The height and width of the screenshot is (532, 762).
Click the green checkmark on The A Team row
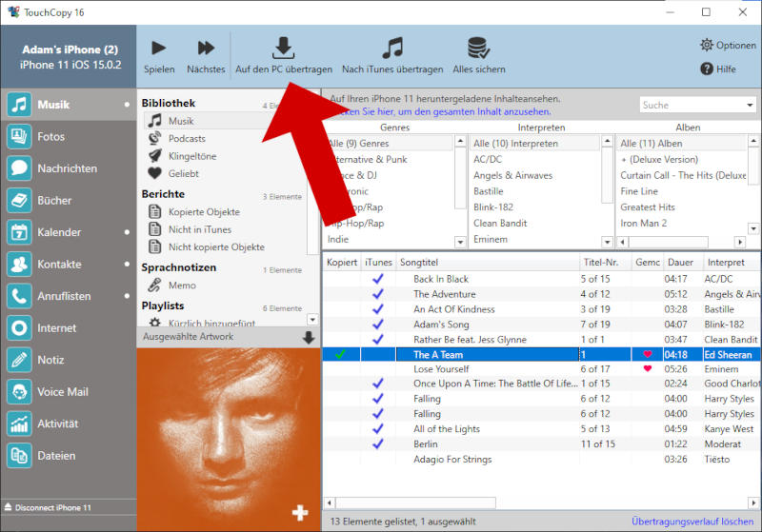340,354
